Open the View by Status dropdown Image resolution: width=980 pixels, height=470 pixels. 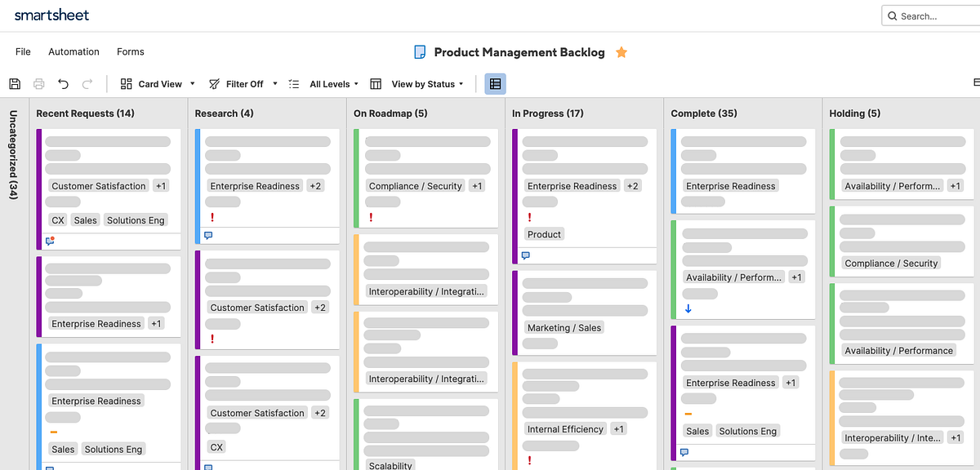pos(425,83)
